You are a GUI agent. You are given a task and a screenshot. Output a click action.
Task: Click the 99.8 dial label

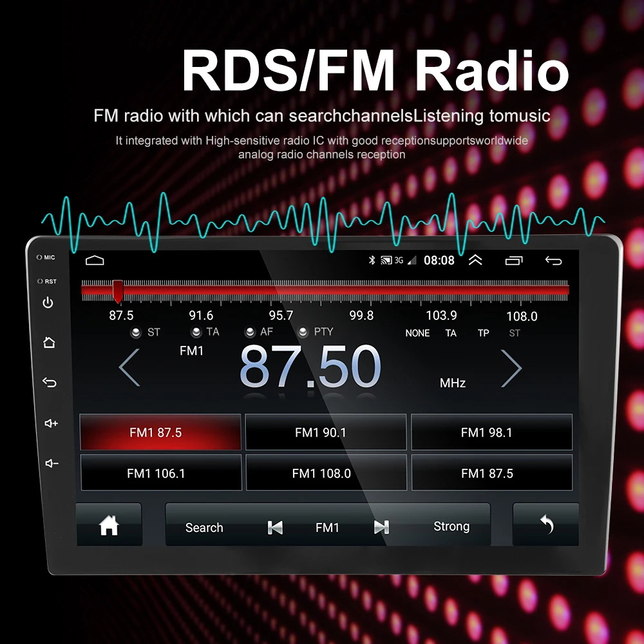click(x=361, y=316)
